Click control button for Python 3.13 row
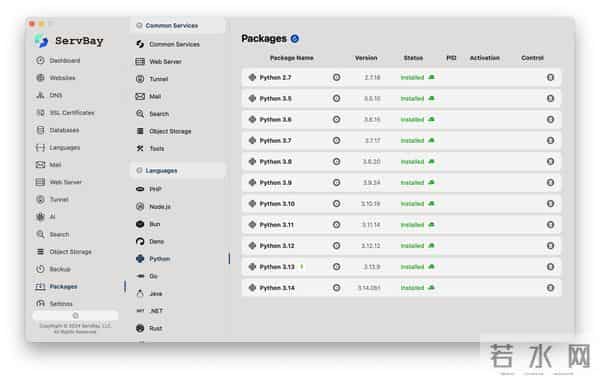Screen dimensions: 600x376 pos(550,267)
